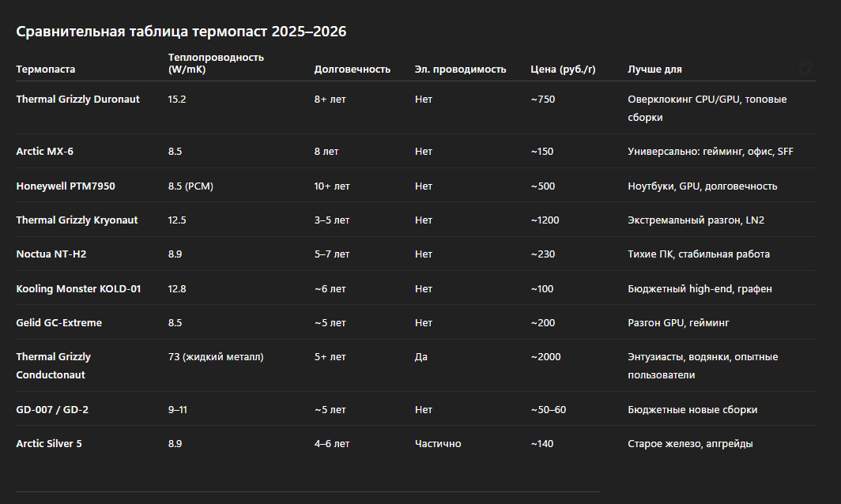The width and height of the screenshot is (841, 504).
Task: Click the "5–7 лет" durability cell
Action: coord(332,254)
